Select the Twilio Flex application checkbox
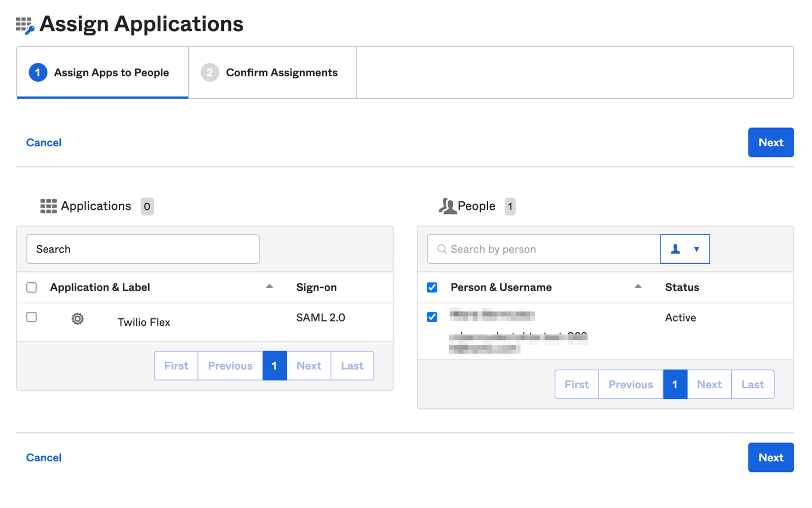 coord(31,317)
